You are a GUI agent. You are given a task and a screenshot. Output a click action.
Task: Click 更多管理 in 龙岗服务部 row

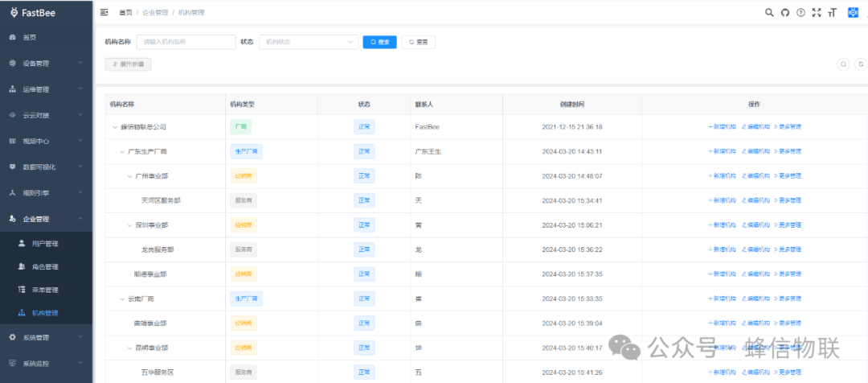[787, 249]
